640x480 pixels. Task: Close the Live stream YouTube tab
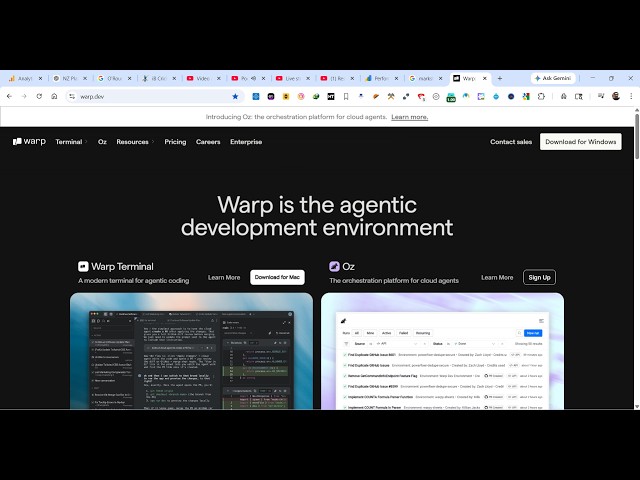point(308,78)
